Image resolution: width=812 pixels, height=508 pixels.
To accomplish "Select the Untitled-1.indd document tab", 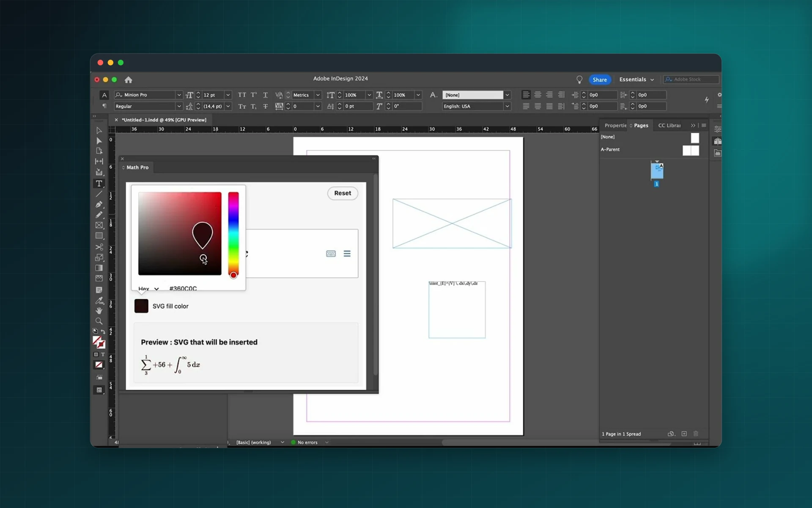I will (164, 120).
